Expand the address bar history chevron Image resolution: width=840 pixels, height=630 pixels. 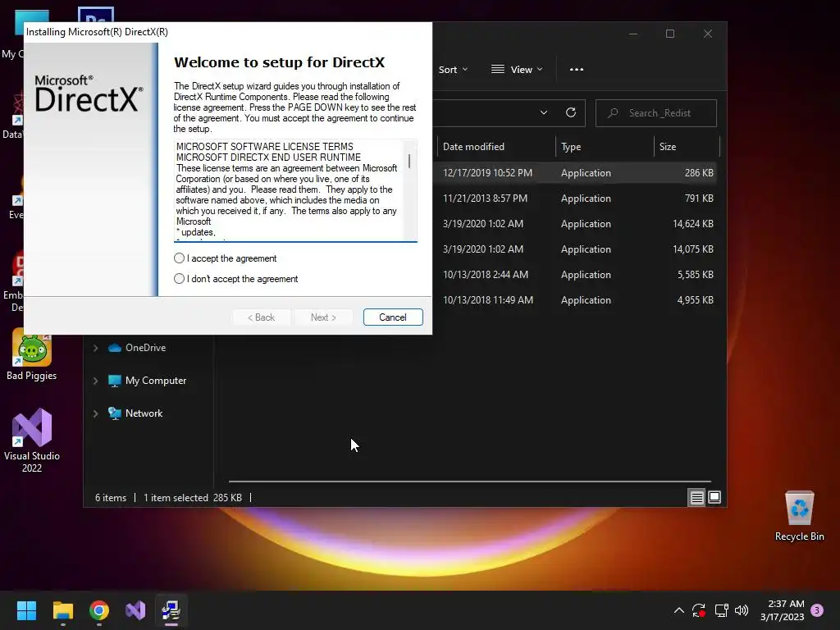[544, 113]
